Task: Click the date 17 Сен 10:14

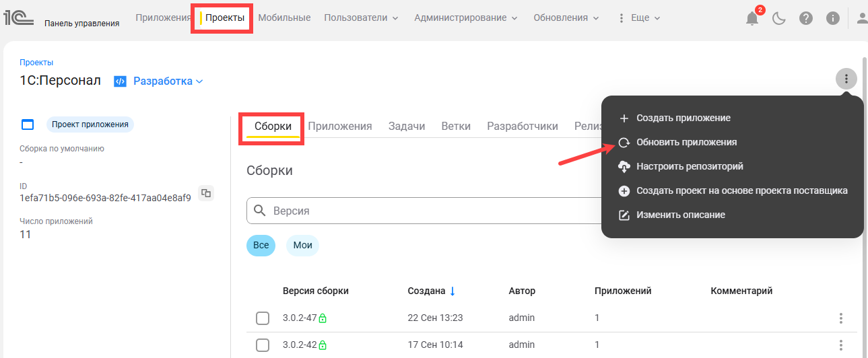Action: 435,345
